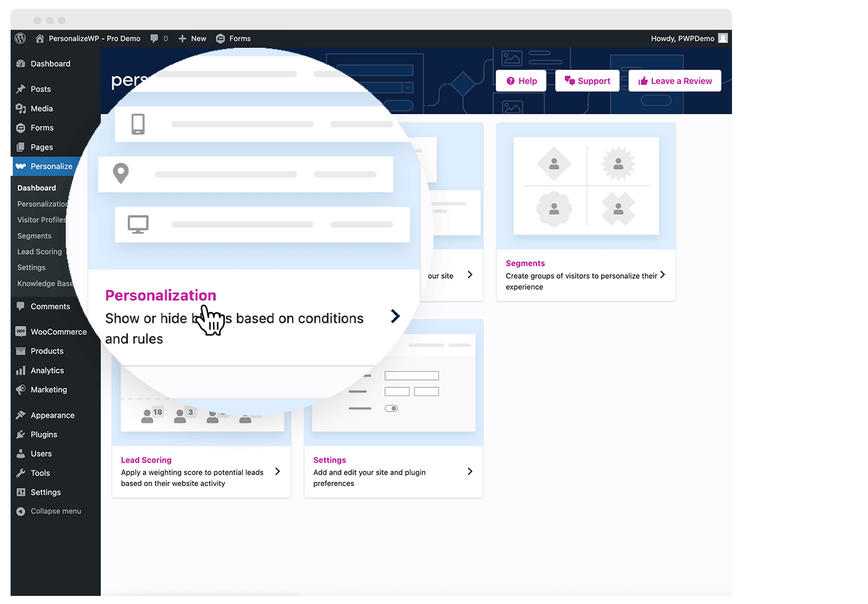Open the Media library icon
This screenshot has width=868, height=604.
(20, 108)
